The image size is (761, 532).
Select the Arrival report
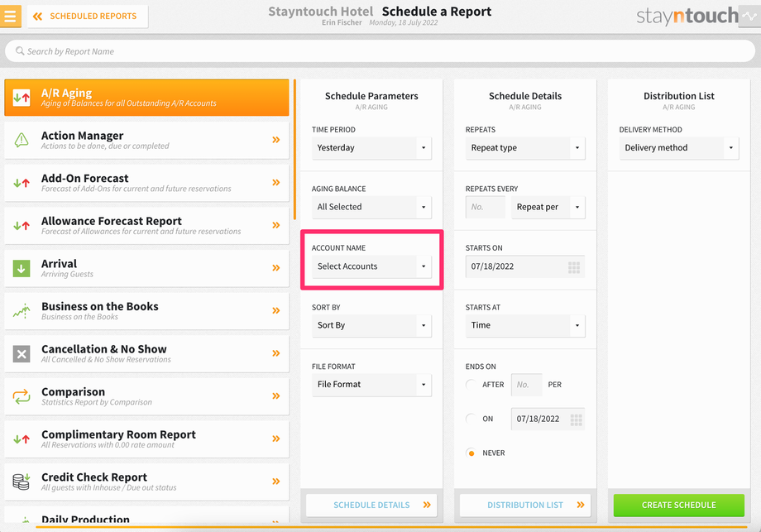(x=146, y=268)
